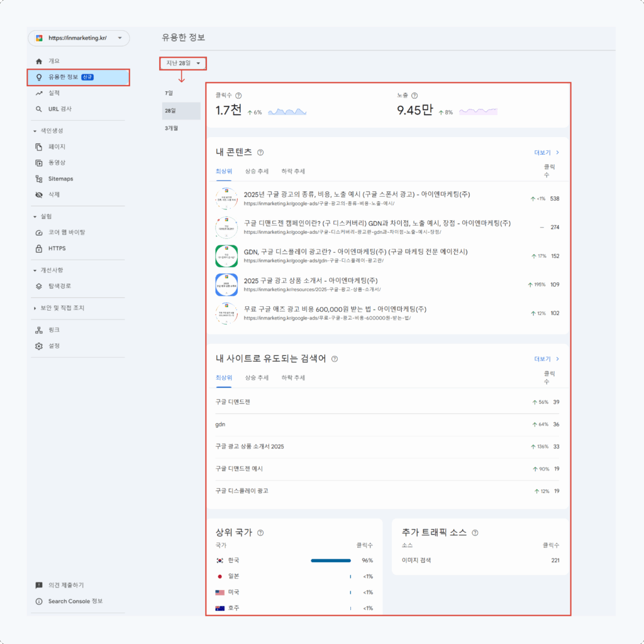Open the 2025년 구글 광고의 종류 content row
The height and width of the screenshot is (644, 644).
[387, 198]
